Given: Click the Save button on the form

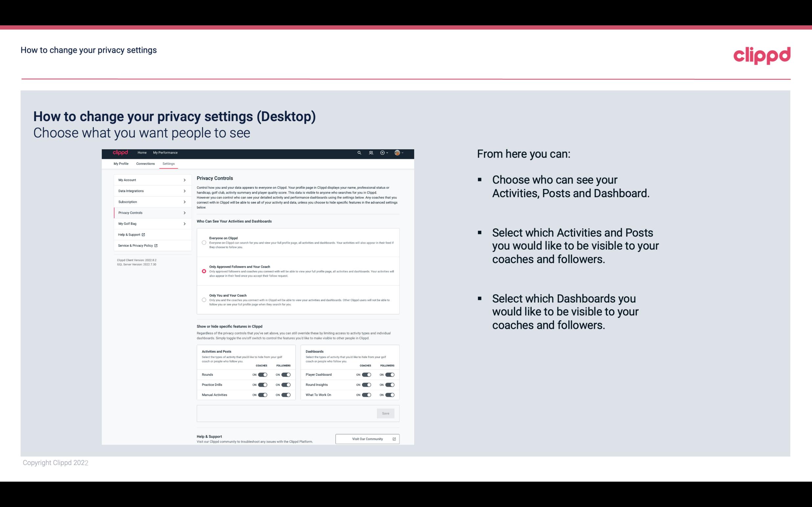Looking at the screenshot, I should coord(385,413).
